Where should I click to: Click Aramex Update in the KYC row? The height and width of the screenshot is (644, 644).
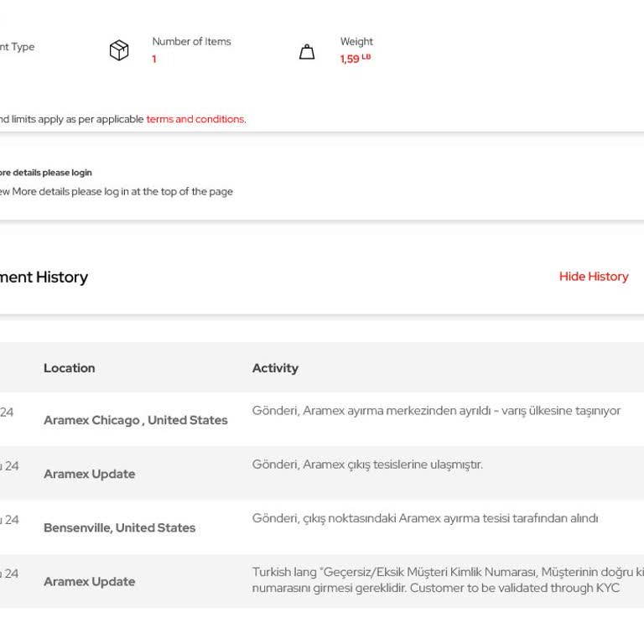click(90, 582)
